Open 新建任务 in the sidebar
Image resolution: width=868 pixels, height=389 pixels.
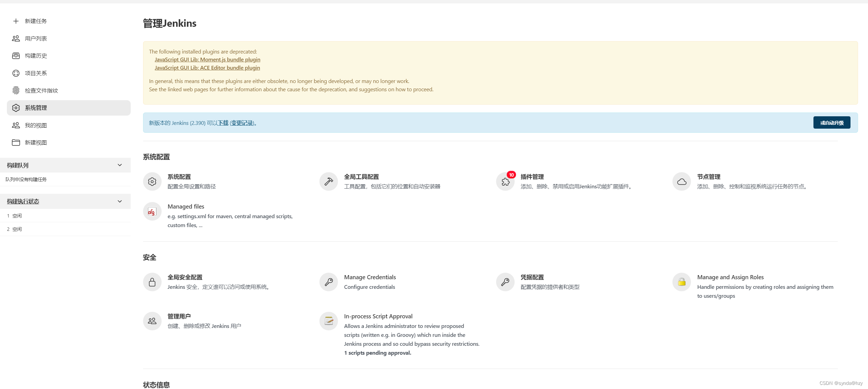pos(69,21)
